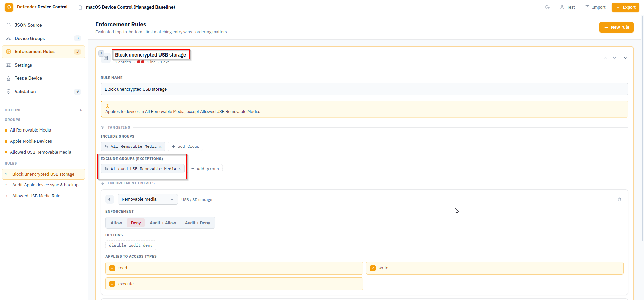The height and width of the screenshot is (300, 644).
Task: Click the info icon in the yellow banner
Action: 107,106
